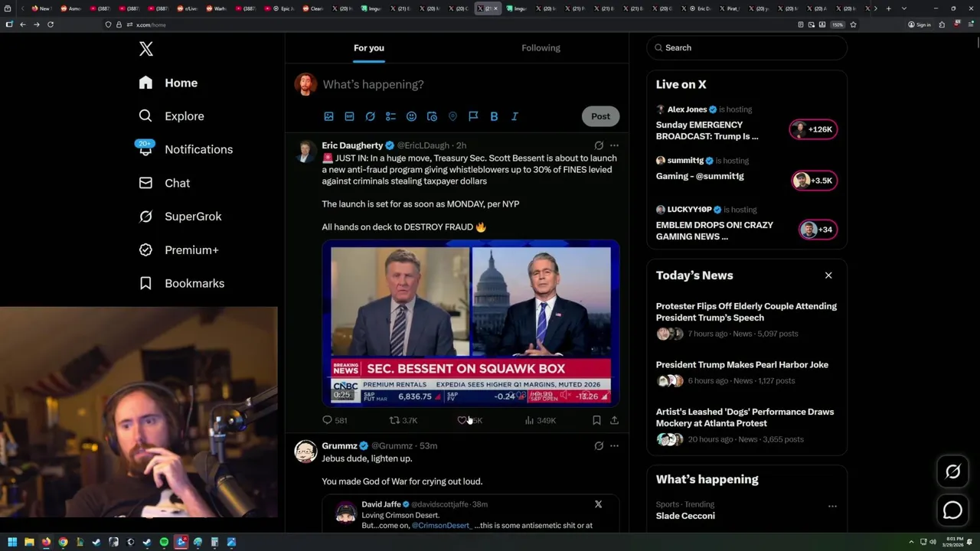This screenshot has width=980, height=551.
Task: Join LUCKYY10P live broadcast +34
Action: (818, 230)
